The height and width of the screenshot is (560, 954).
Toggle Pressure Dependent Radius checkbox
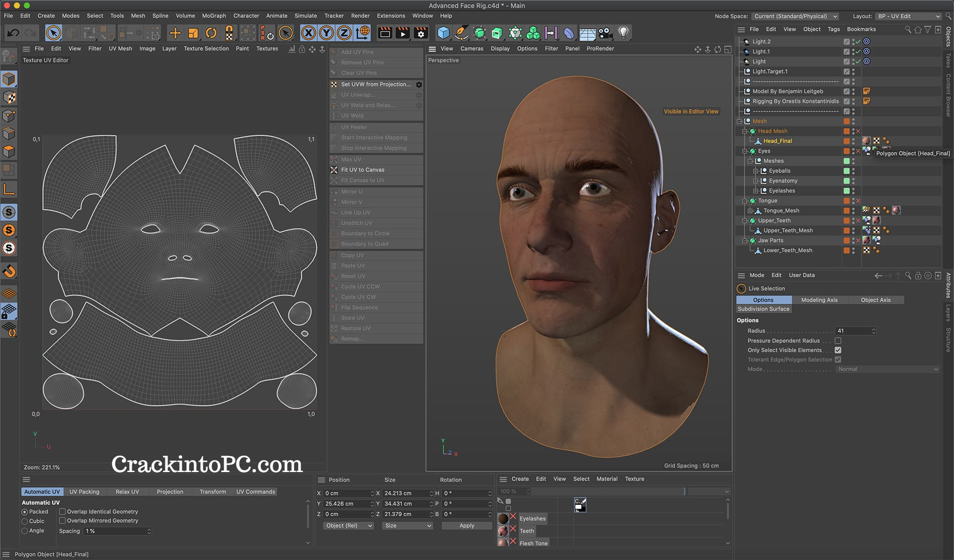click(x=838, y=340)
